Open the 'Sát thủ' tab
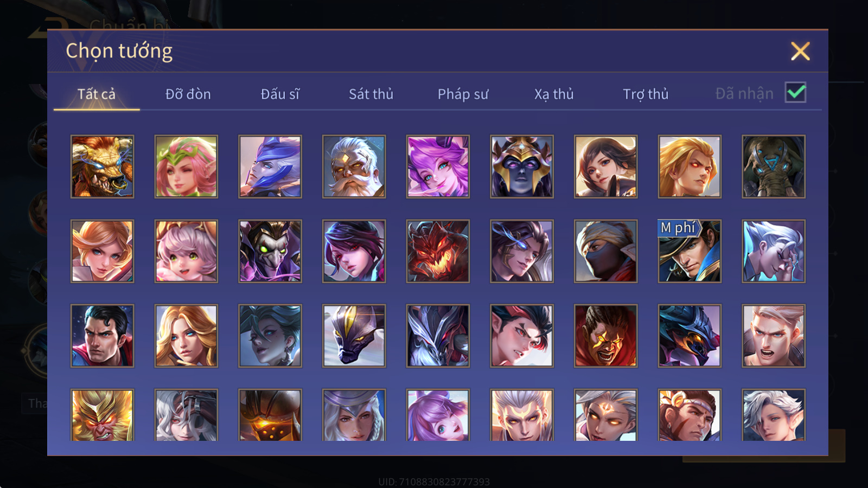This screenshot has width=868, height=488. click(x=371, y=94)
